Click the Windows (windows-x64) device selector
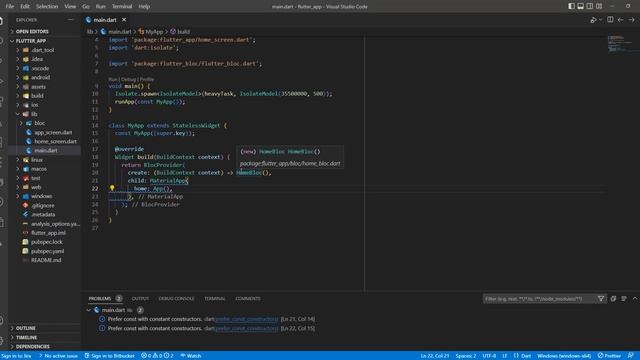The width and height of the screenshot is (640, 360). pos(564,356)
